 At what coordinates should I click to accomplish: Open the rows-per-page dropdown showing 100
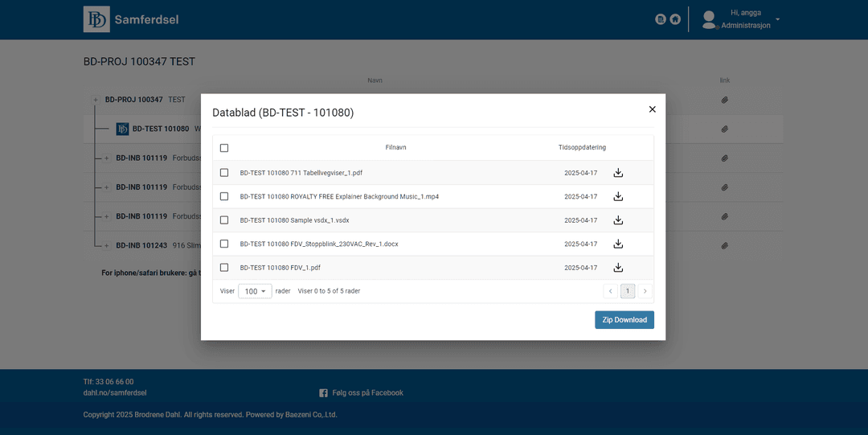[255, 291]
